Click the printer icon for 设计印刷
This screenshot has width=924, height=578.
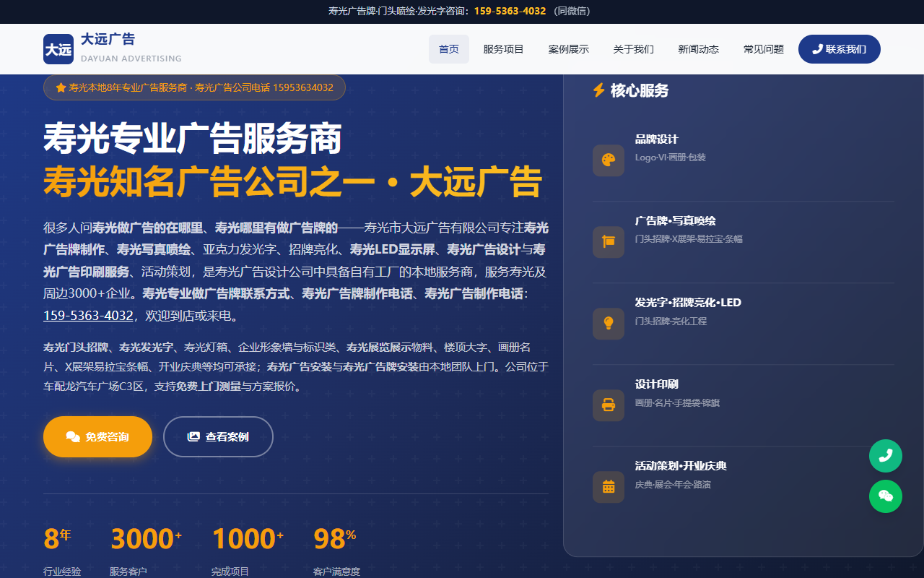(x=609, y=405)
